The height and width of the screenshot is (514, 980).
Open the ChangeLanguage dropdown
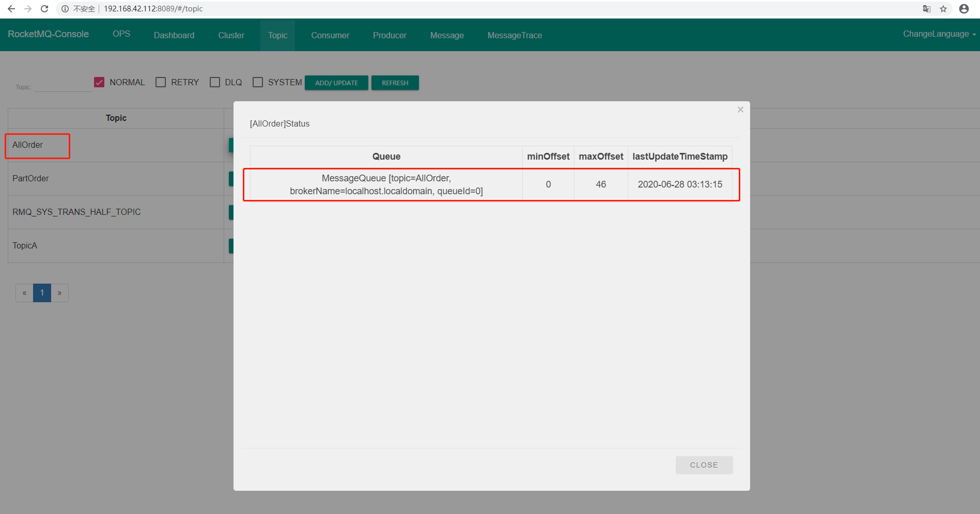tap(938, 34)
